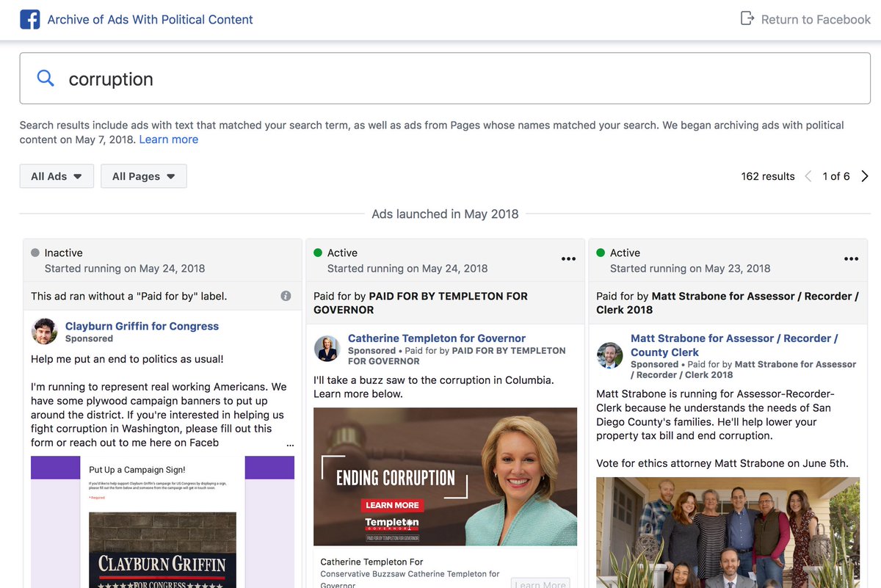
Task: Go to next results page arrow
Action: tap(865, 176)
